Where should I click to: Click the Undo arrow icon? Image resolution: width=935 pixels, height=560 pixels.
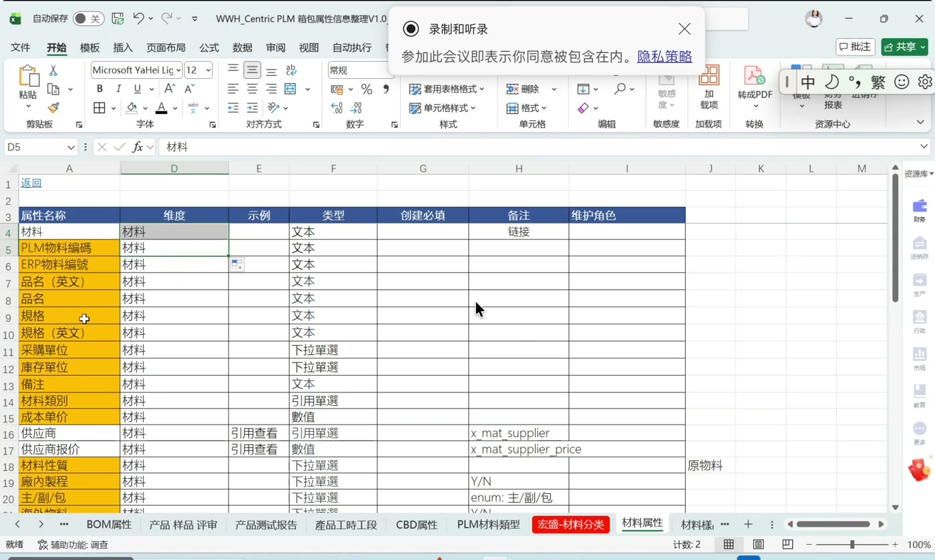(139, 19)
